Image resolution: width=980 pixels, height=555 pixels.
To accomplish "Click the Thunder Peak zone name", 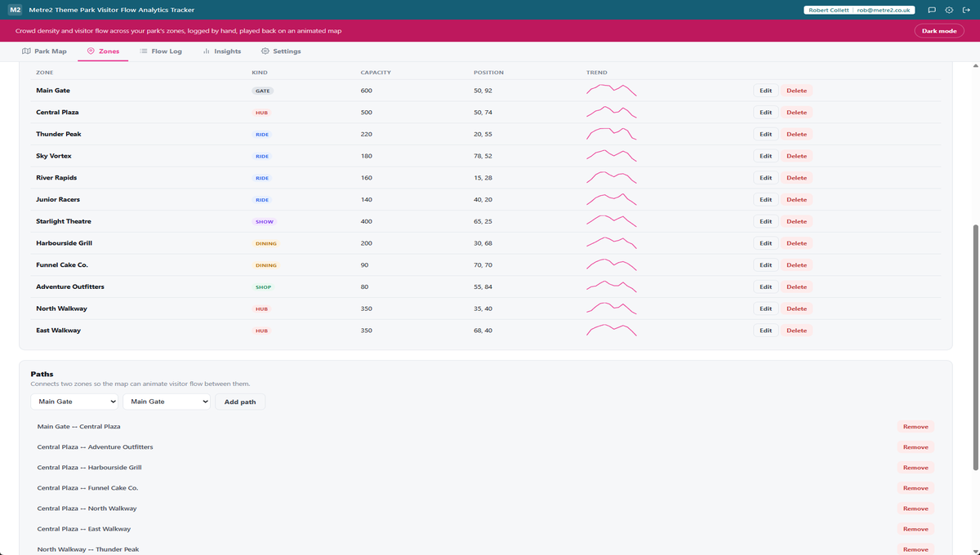I will [x=59, y=134].
